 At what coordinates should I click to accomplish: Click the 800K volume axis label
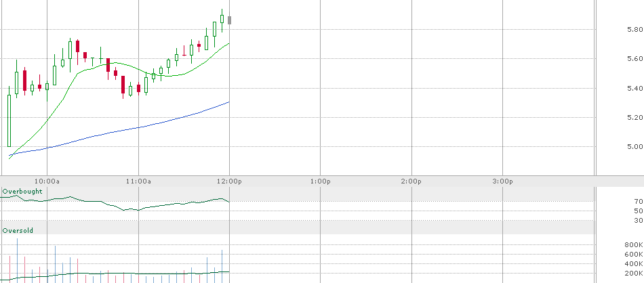pyautogui.click(x=634, y=245)
